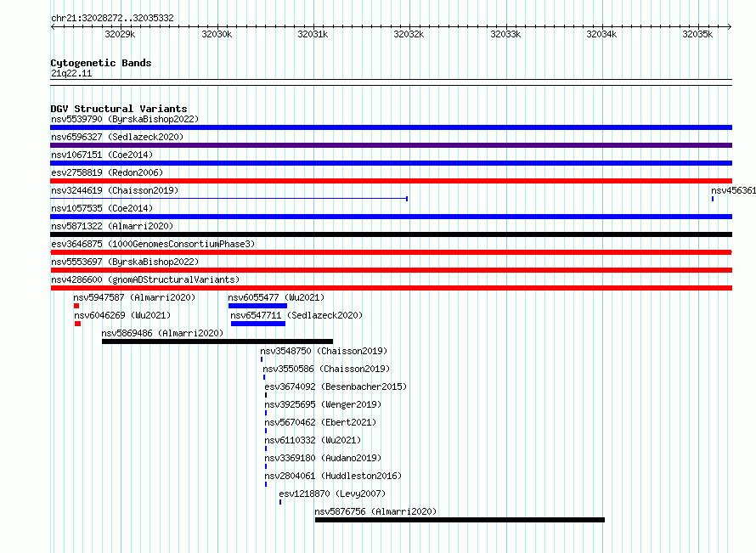Select small red nsv5947587 variant marker
Image resolution: width=756 pixels, height=553 pixels.
click(76, 306)
